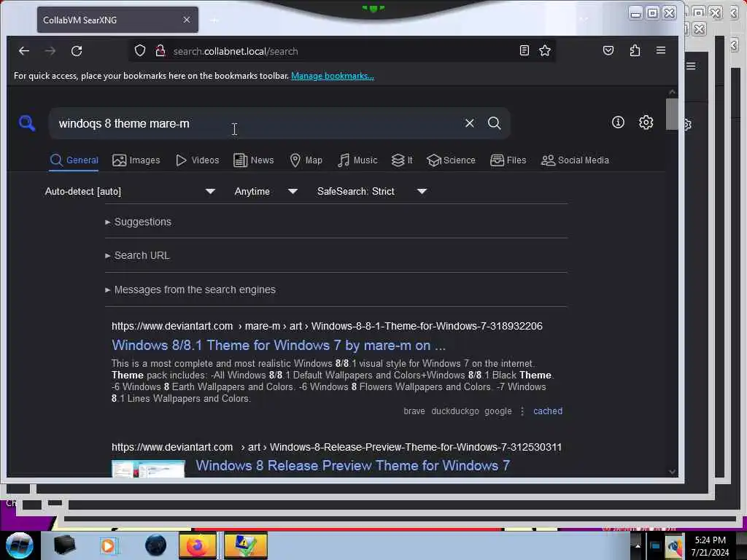This screenshot has height=560, width=747.
Task: Open a new browser tab
Action: click(214, 20)
